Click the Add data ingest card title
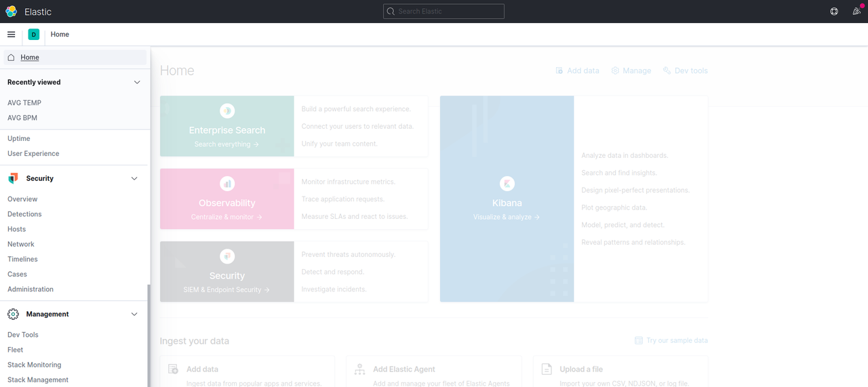Viewport: 868px width, 387px height. pos(202,369)
